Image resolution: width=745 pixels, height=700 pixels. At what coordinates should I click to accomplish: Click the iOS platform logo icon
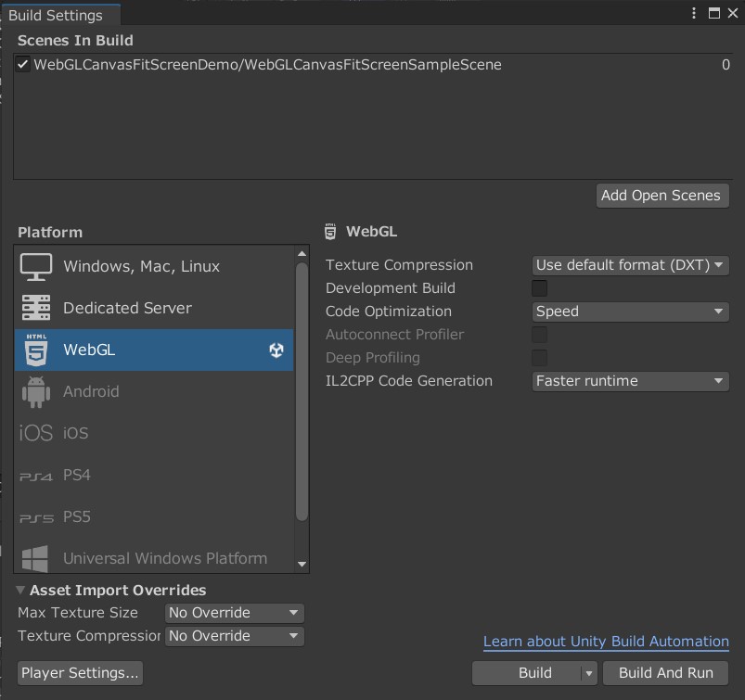(x=35, y=433)
